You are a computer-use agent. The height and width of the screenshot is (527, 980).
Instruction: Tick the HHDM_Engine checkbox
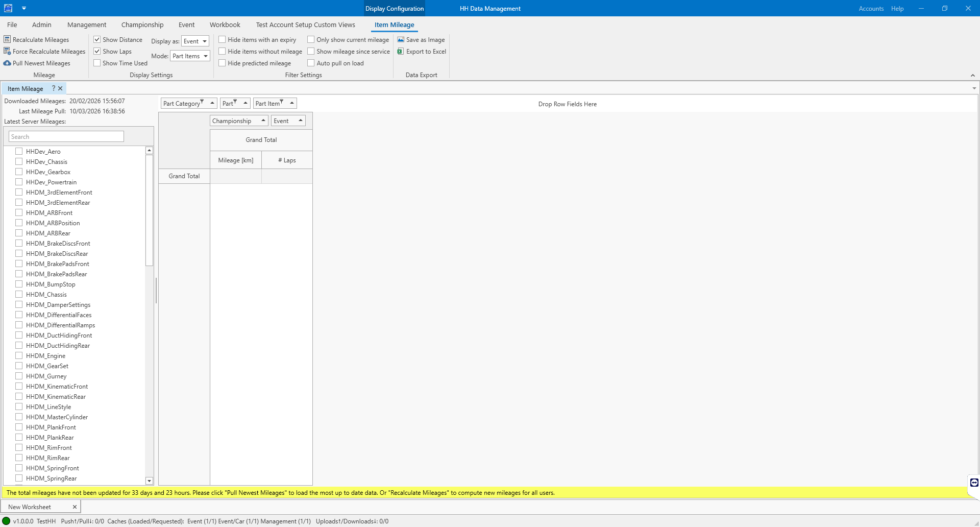19,355
